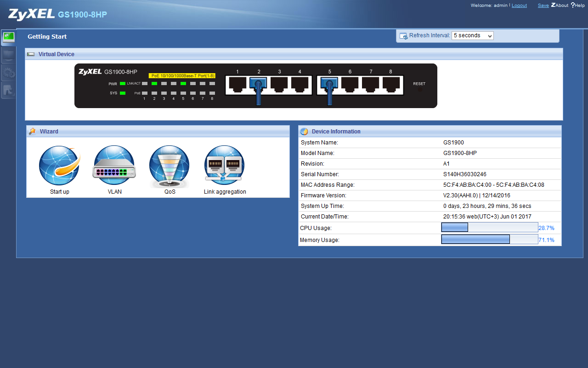
Task: Click the ZyXEL logo in the header
Action: pyautogui.click(x=31, y=14)
